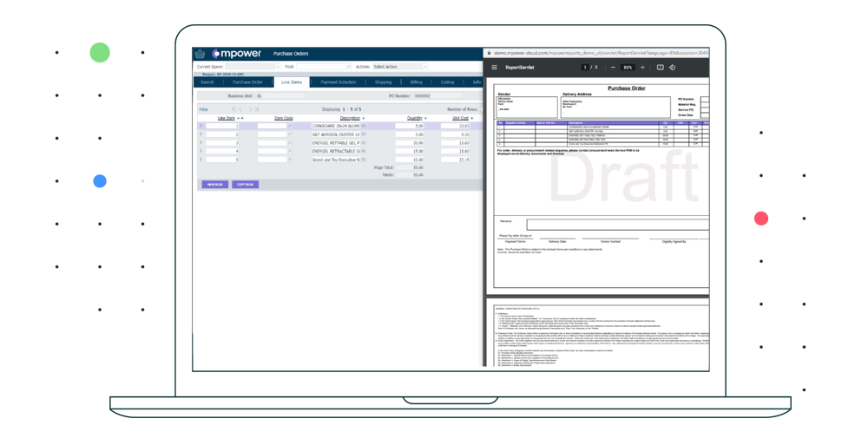The image size is (868, 438).
Task: Go to last page of line items
Action: click(x=256, y=109)
